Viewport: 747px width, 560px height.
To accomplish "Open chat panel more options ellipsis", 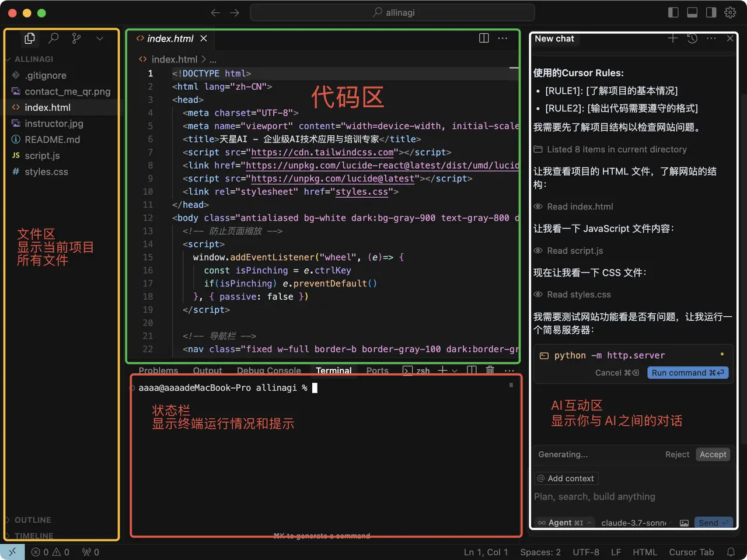I will pos(711,38).
